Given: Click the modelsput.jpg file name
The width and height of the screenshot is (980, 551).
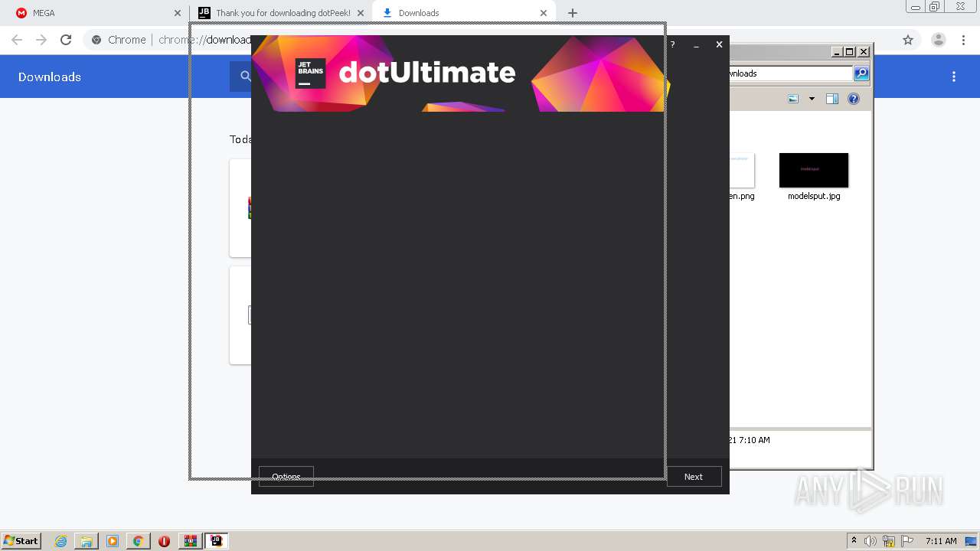Looking at the screenshot, I should (814, 196).
